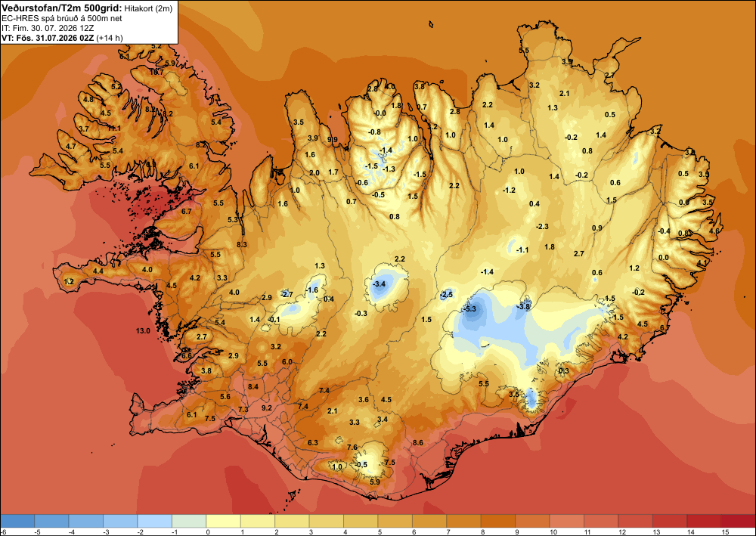Click the 8.3 temperature value
Screen dimensions: 756x536
(x=242, y=244)
